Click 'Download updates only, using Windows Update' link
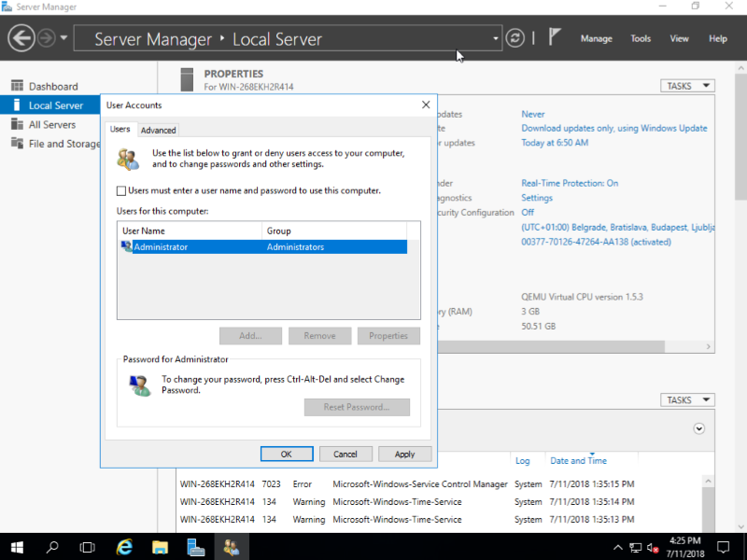 [614, 128]
